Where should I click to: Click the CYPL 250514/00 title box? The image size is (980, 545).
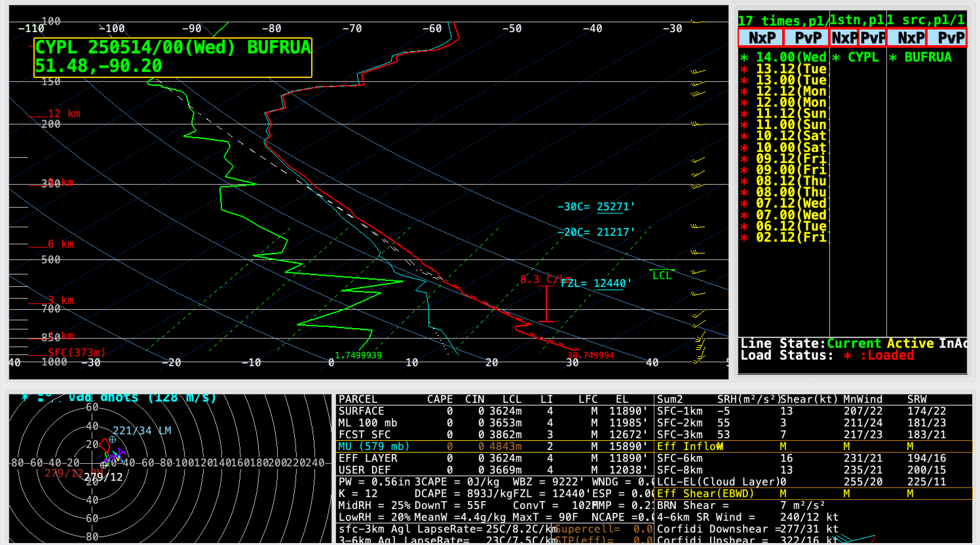point(173,57)
